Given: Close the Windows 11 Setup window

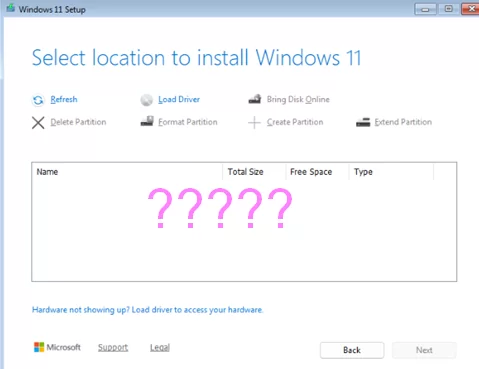Looking at the screenshot, I should point(471,9).
